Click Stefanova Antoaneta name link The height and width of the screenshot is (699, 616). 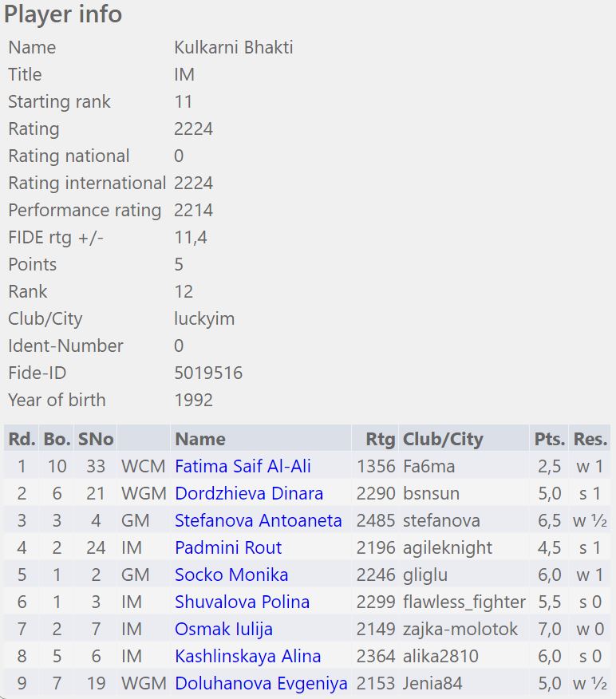(x=258, y=520)
